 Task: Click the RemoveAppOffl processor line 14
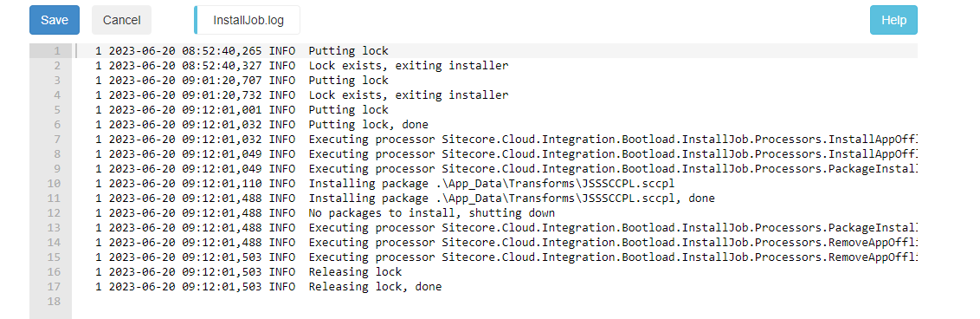click(x=613, y=242)
